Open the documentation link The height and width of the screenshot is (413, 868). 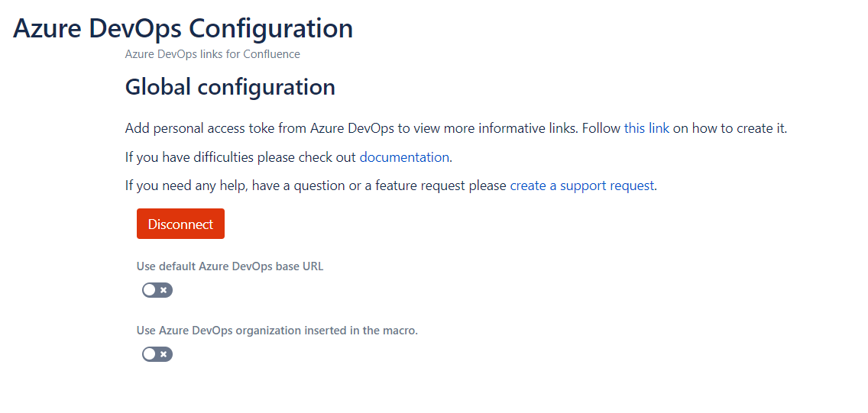(404, 157)
